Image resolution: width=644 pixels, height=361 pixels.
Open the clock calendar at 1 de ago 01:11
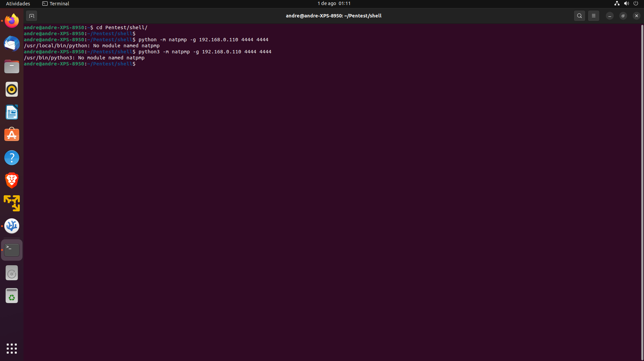334,3
